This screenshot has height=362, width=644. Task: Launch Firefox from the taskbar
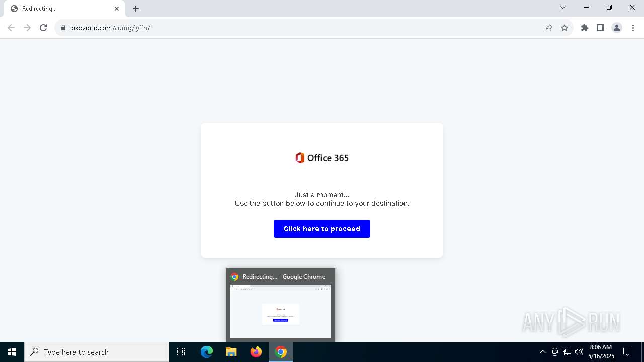(256, 352)
